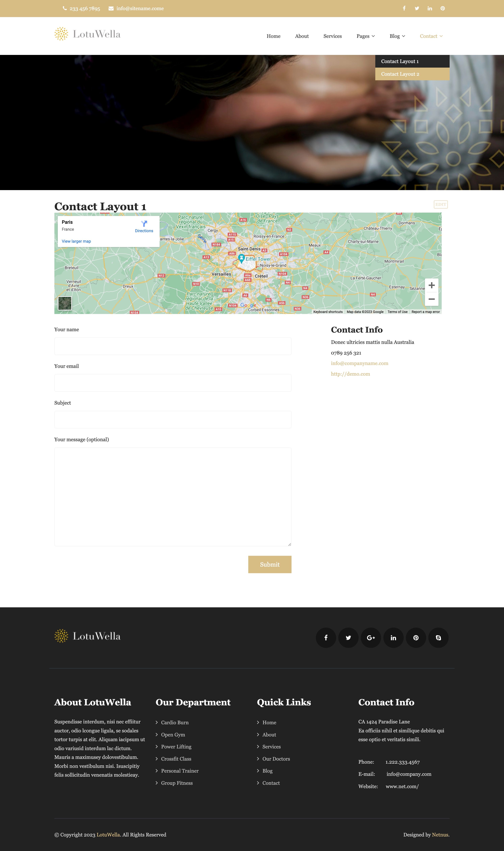Expand the Pages dropdown menu
The image size is (504, 851).
366,36
